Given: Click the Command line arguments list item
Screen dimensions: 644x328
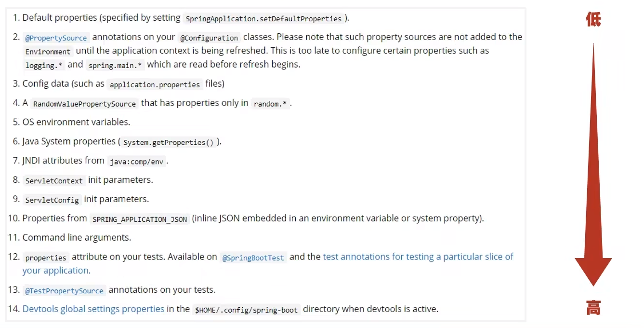Looking at the screenshot, I should click(77, 237).
